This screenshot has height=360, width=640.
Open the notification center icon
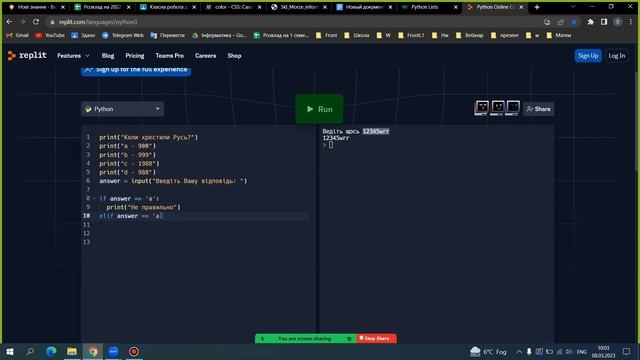(x=626, y=351)
